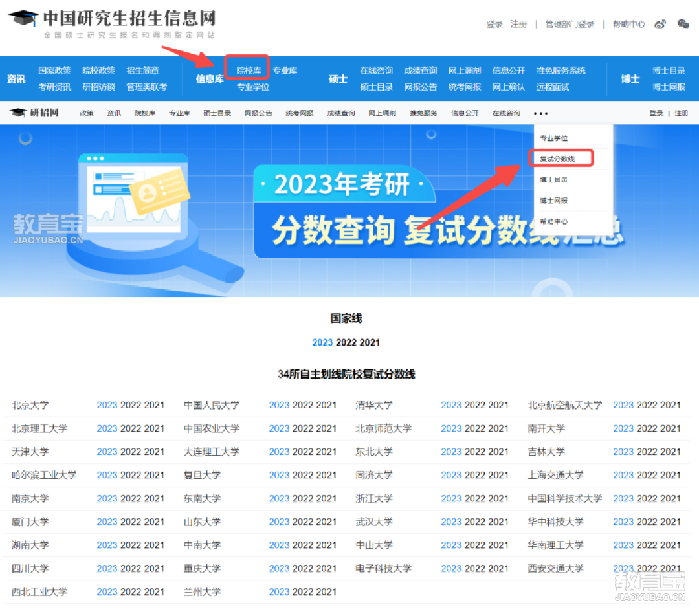This screenshot has height=616, width=699.
Task: Open the 2023 国家线 link
Action: (x=322, y=342)
